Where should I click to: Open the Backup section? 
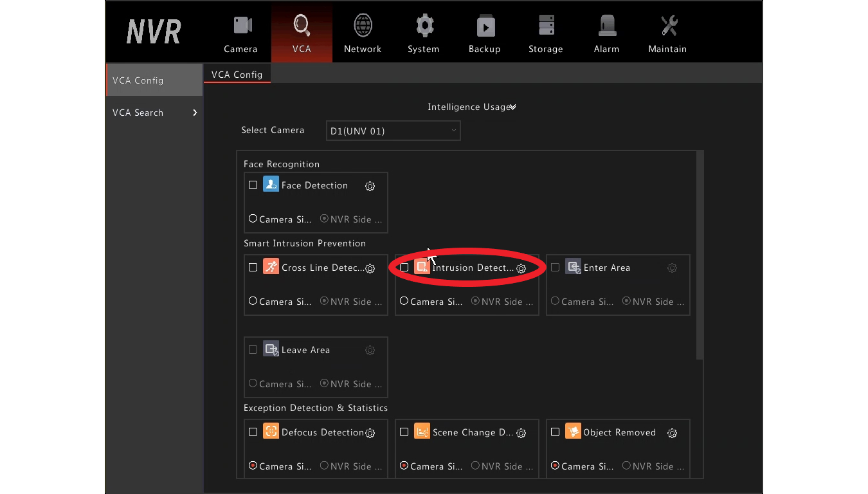coord(484,34)
